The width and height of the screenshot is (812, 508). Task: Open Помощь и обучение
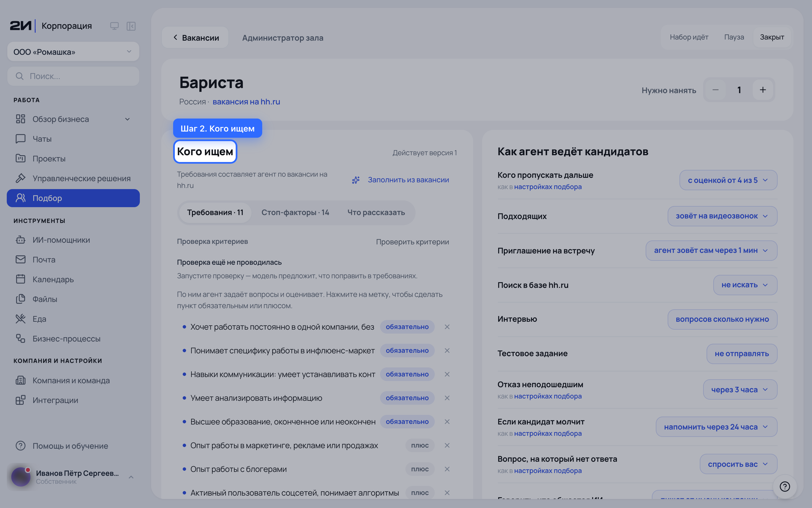tap(73, 446)
